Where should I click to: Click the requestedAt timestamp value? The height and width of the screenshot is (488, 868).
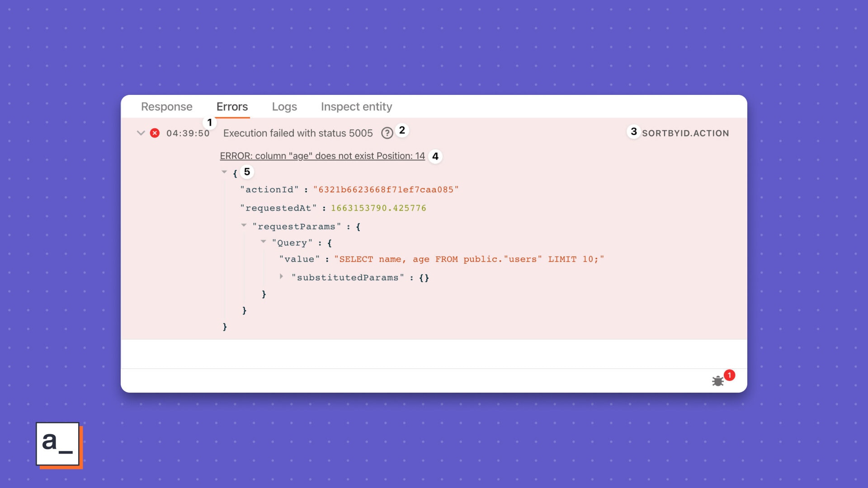(378, 208)
